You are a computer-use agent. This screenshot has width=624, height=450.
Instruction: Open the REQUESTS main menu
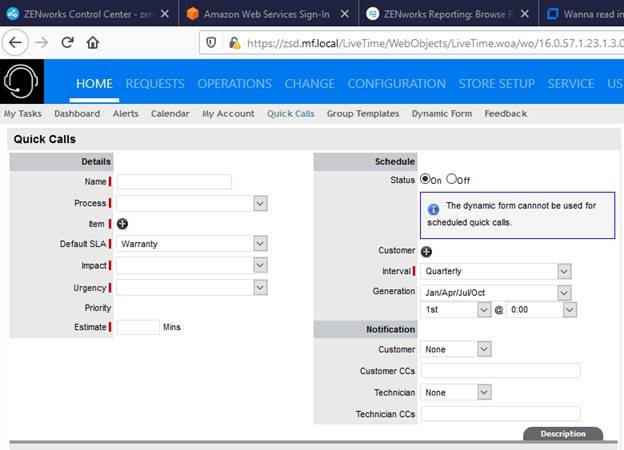pos(155,84)
